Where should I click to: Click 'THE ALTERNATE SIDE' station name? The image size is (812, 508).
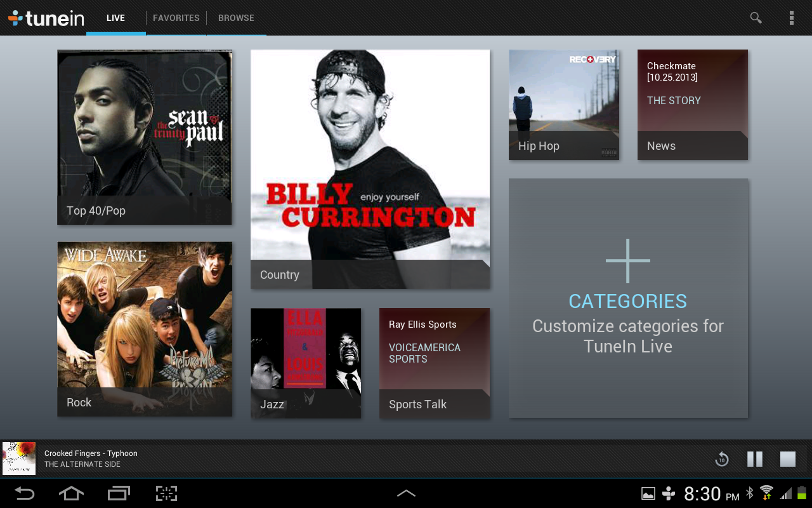pos(82,464)
